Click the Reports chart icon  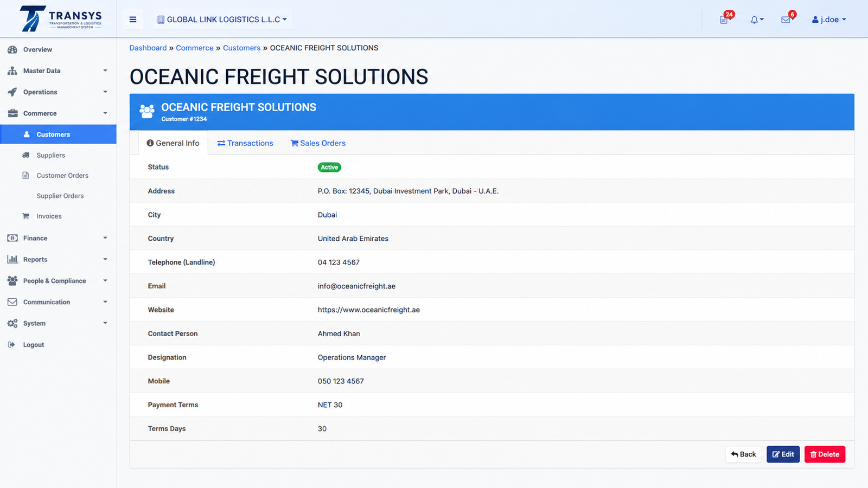click(12, 259)
